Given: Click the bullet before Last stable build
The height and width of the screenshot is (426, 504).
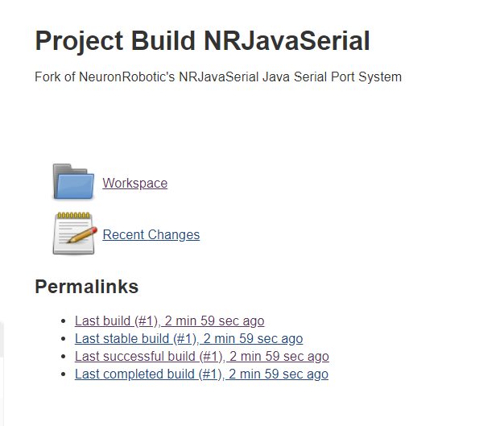Looking at the screenshot, I should pos(63,338).
